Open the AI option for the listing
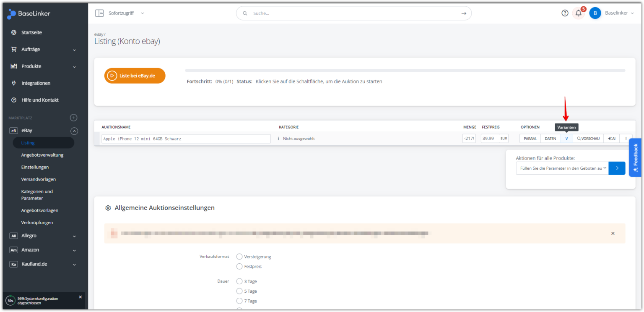The image size is (644, 312). click(x=611, y=139)
